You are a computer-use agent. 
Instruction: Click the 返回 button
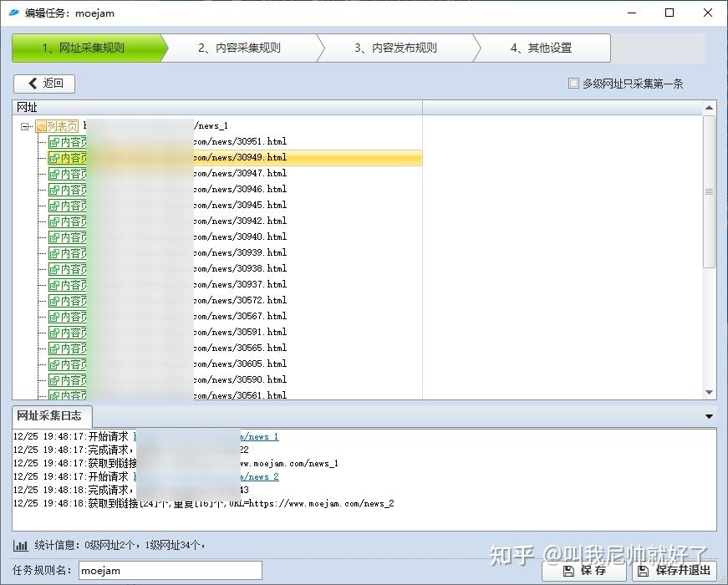43,84
